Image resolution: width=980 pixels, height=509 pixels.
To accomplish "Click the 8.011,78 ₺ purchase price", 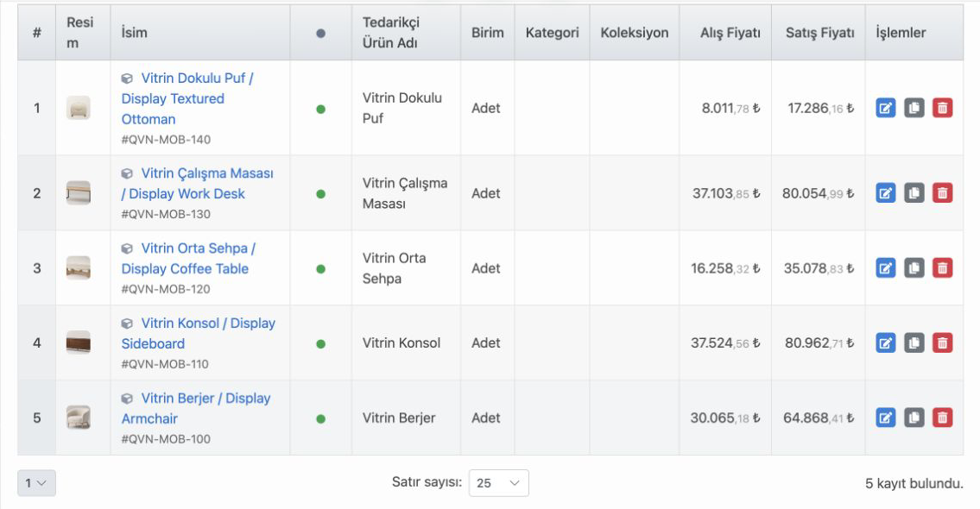I will pos(730,108).
